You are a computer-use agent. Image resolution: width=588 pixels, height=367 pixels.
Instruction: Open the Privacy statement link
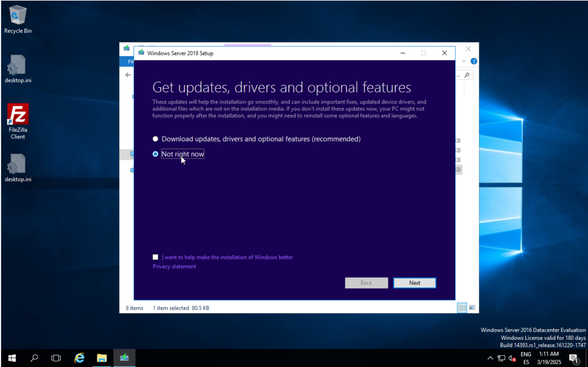[x=174, y=266]
